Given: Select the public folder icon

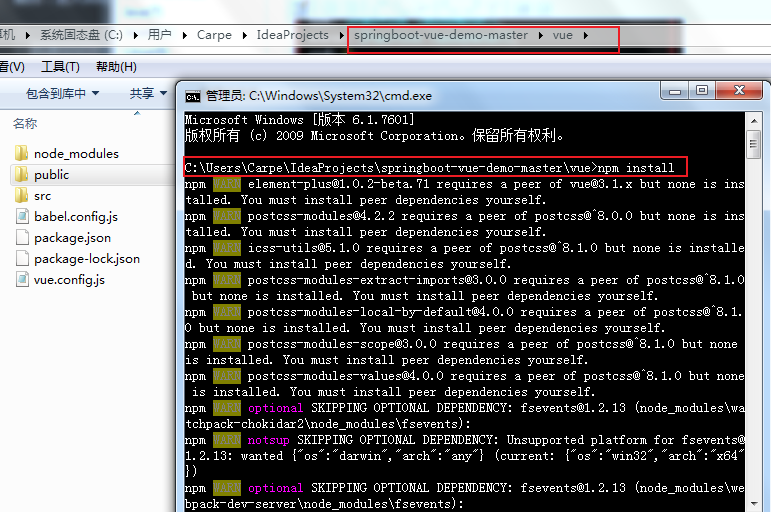Looking at the screenshot, I should coord(22,174).
